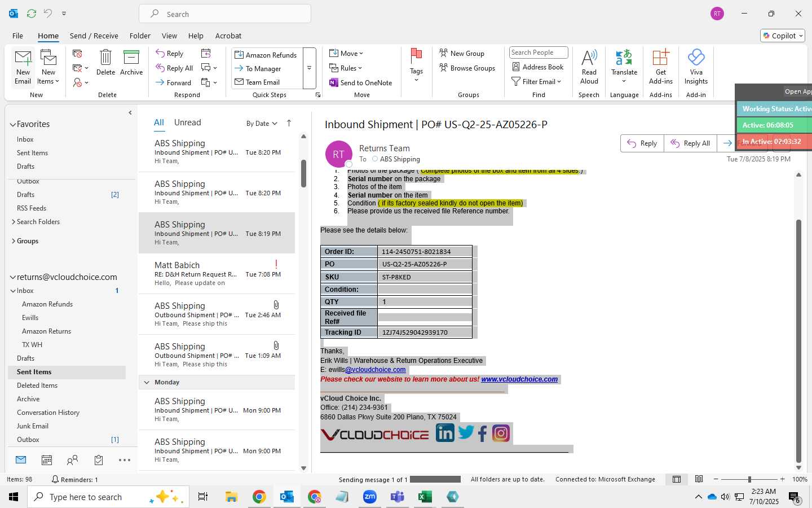Expand the Groups section

tap(14, 241)
